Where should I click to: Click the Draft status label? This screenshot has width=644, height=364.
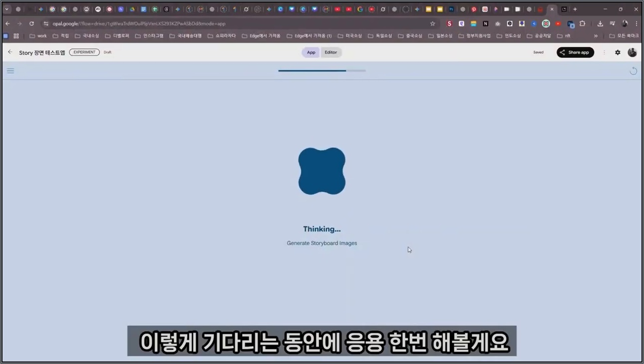coord(107,52)
